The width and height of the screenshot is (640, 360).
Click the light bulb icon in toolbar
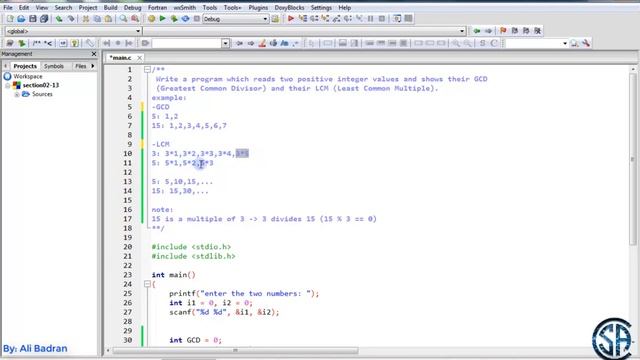tap(75, 43)
